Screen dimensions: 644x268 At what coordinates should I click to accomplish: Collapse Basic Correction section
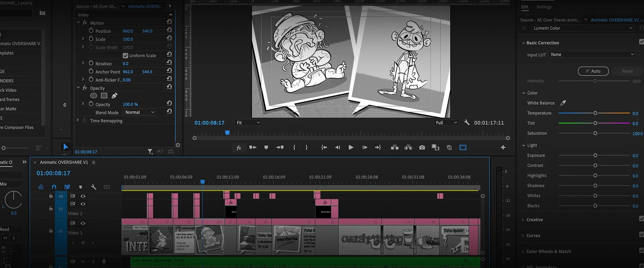click(x=524, y=43)
